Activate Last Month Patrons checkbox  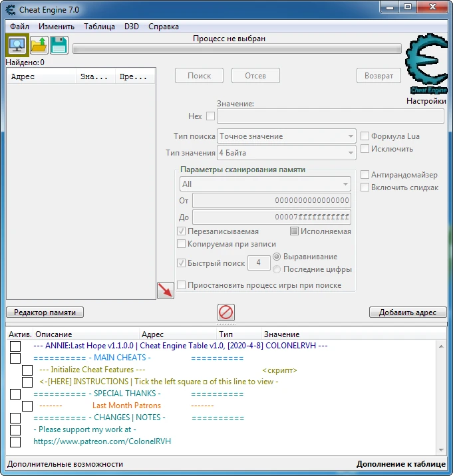(27, 406)
